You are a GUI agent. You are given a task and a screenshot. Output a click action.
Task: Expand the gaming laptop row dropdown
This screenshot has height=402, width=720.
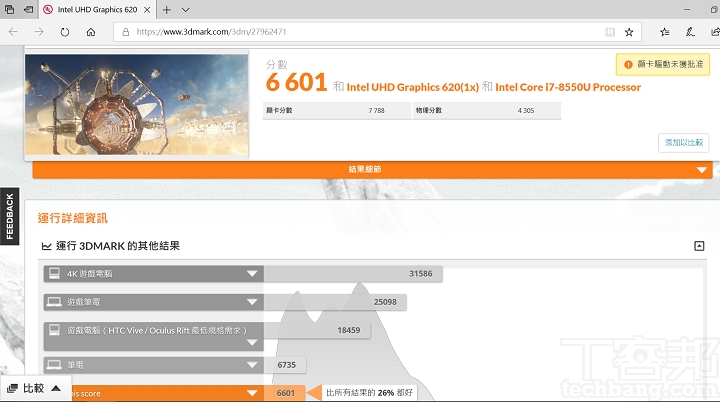point(252,302)
